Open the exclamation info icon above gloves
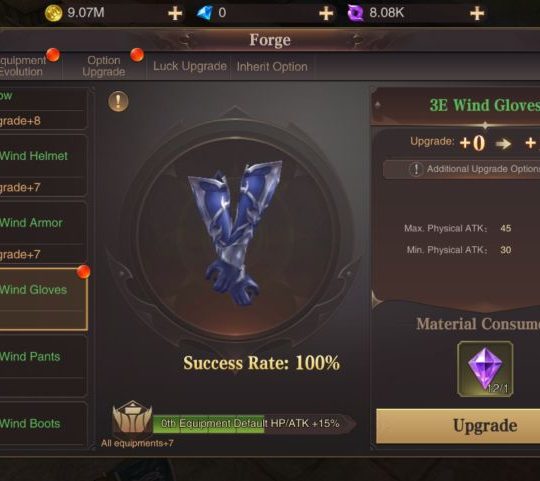 click(x=118, y=102)
